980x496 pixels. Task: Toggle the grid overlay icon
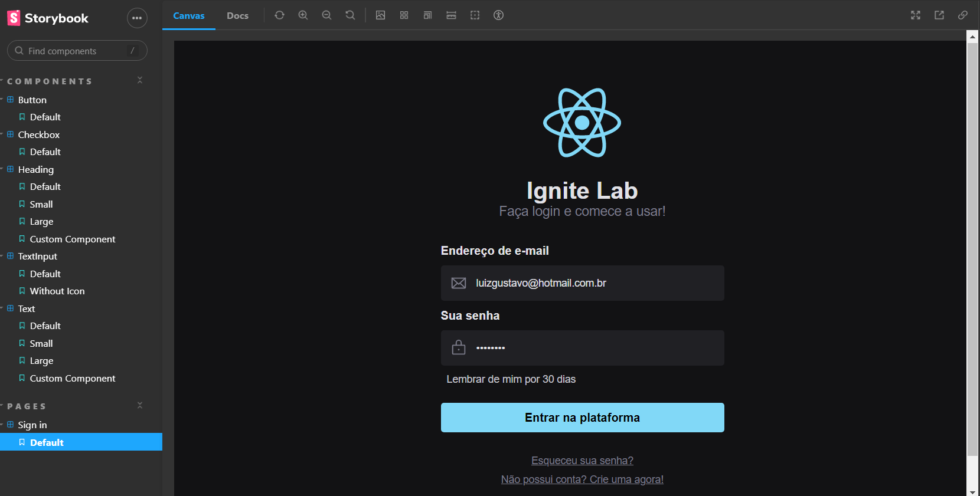pyautogui.click(x=404, y=15)
